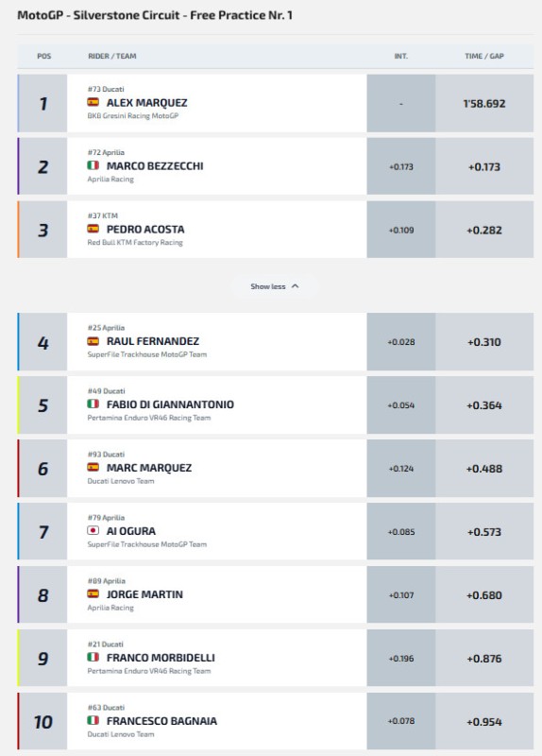542x756 pixels.
Task: Click the Spanish flag beside Jorge Martin
Action: [x=93, y=593]
